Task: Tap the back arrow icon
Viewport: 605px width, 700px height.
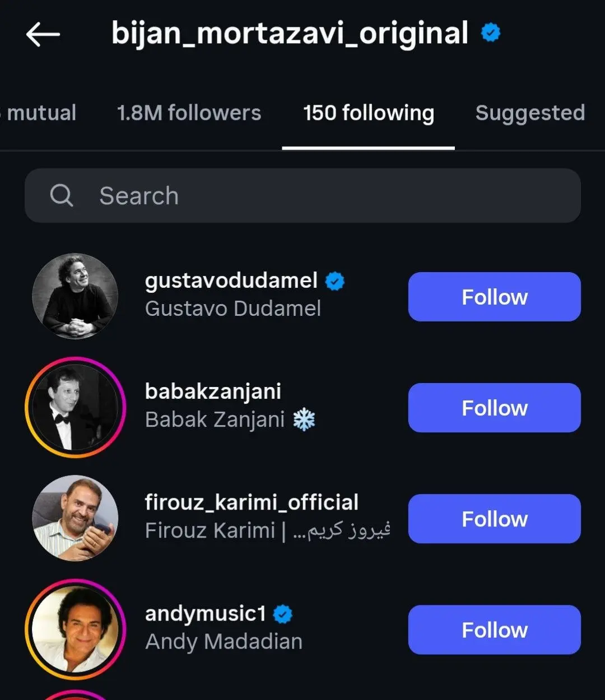Action: coord(43,35)
